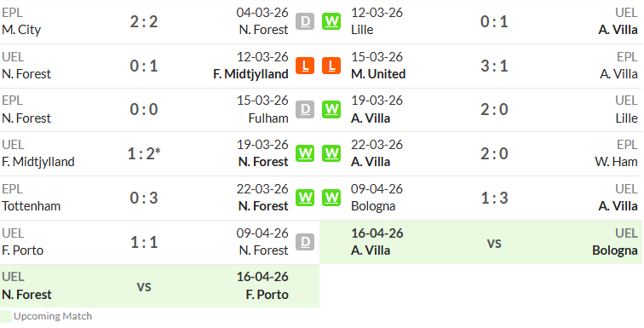The image size is (644, 328).
Task: Click W badge for Bologna vs A. Villa
Action: pyautogui.click(x=331, y=198)
